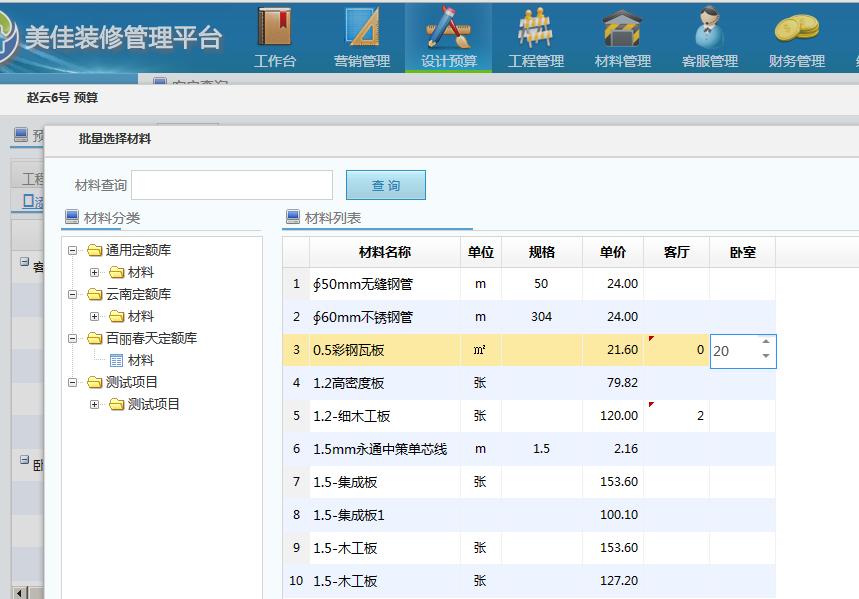Collapse the 通用定额库 tree node
The image size is (859, 599).
[73, 250]
